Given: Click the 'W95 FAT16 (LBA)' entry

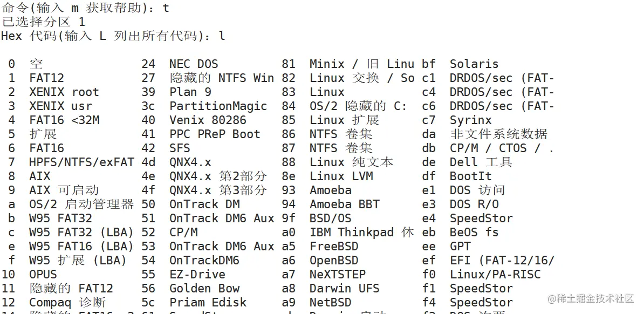Looking at the screenshot, I should [x=81, y=246].
